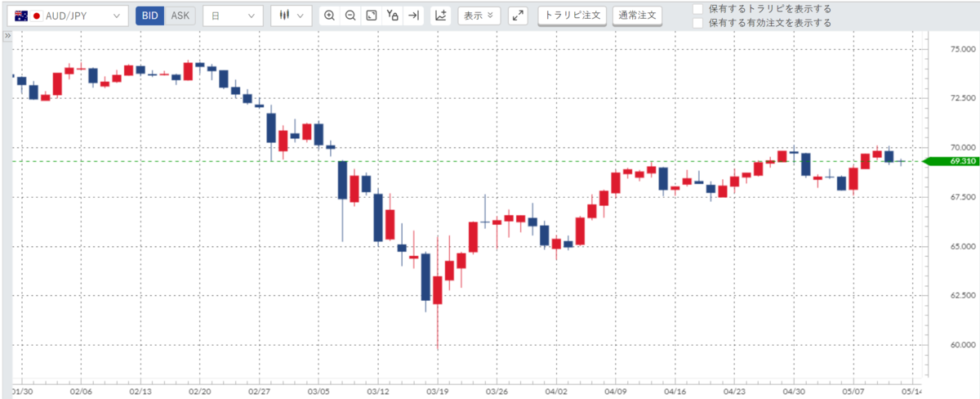Click the 72.500 price axis label

coord(964,98)
